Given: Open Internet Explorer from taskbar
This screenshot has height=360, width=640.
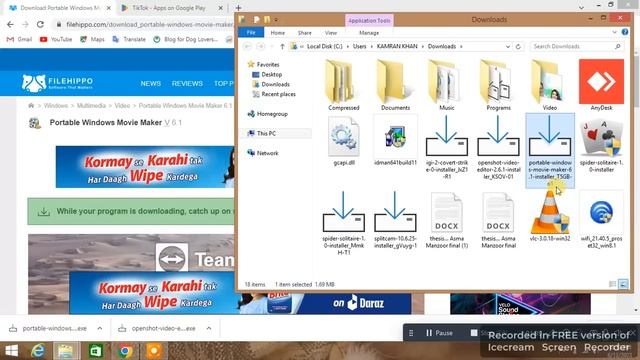Looking at the screenshot, I should tap(38, 351).
